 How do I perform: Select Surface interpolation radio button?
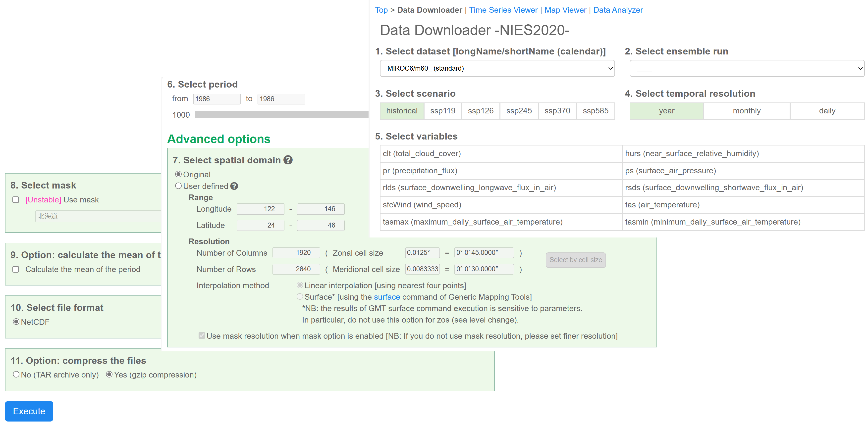(300, 297)
